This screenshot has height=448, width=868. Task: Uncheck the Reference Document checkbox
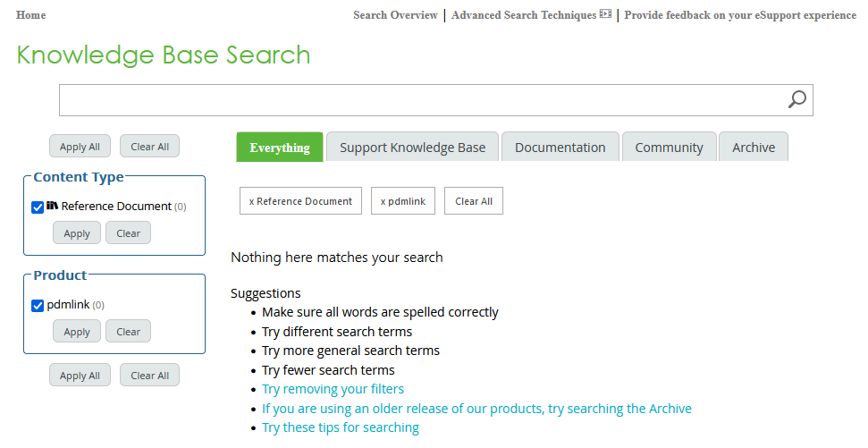pyautogui.click(x=38, y=207)
